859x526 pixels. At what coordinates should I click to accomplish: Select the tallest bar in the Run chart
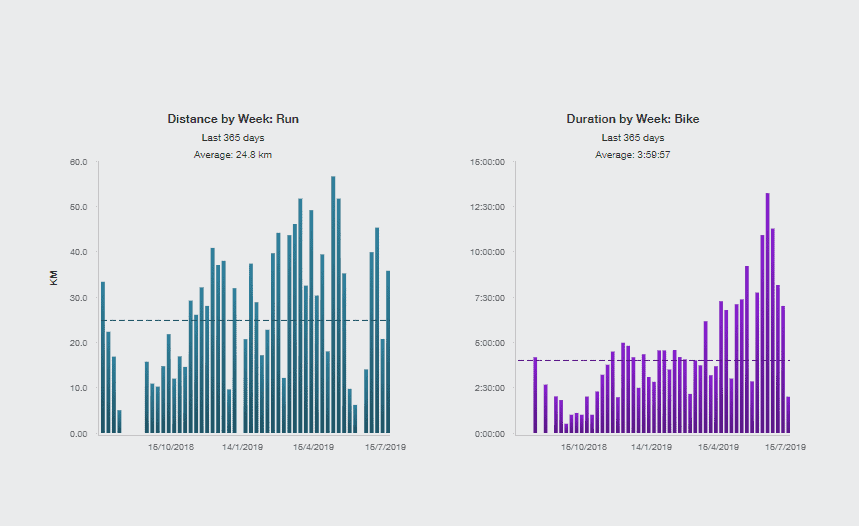tap(333, 305)
